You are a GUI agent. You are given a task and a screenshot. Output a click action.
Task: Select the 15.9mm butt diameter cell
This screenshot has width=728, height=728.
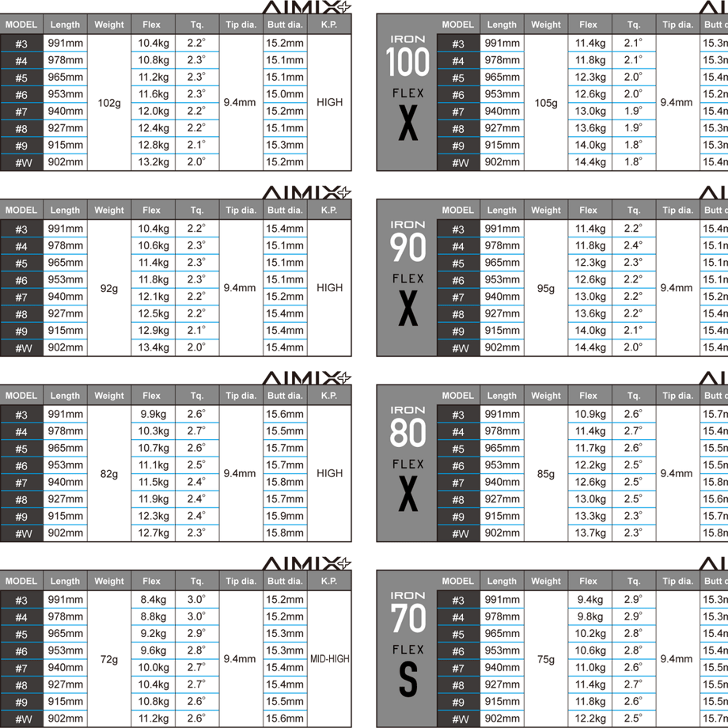click(x=285, y=516)
